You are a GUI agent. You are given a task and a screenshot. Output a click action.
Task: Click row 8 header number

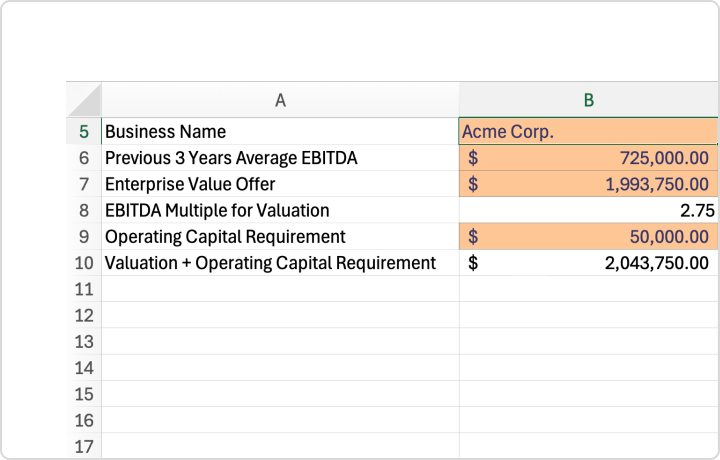pos(84,210)
